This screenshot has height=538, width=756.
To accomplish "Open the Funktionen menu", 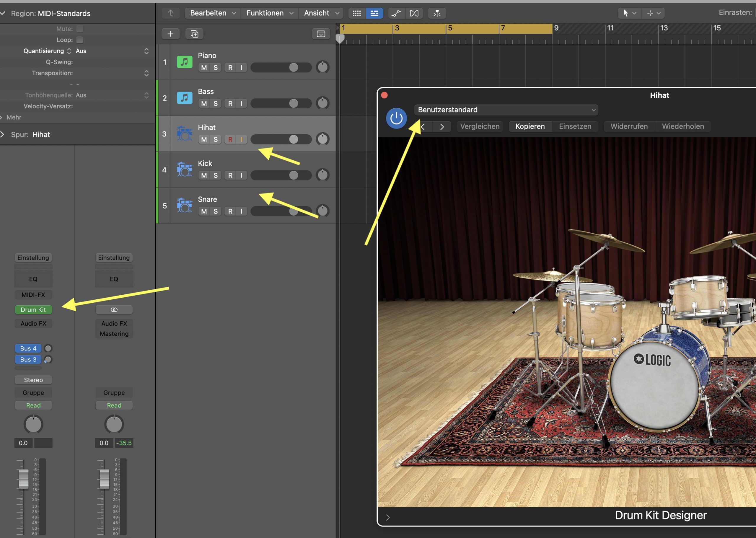I will 270,13.
